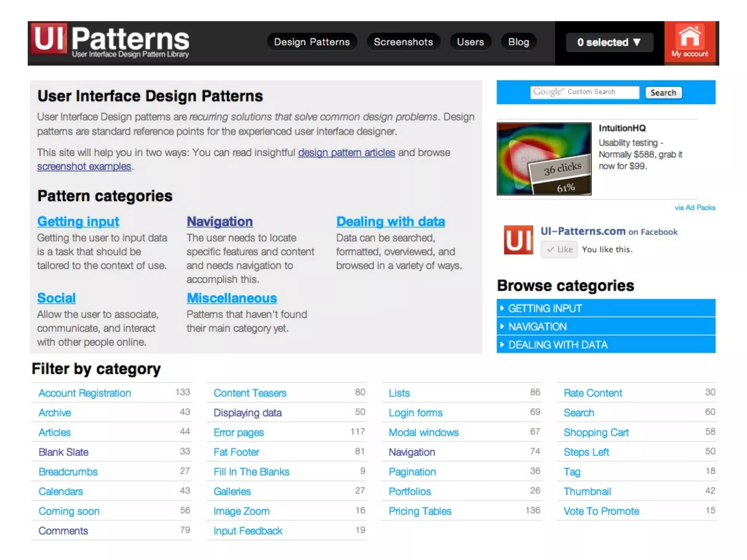747x560 pixels.
Task: Open the Miscellaneous category heading link
Action: (232, 298)
